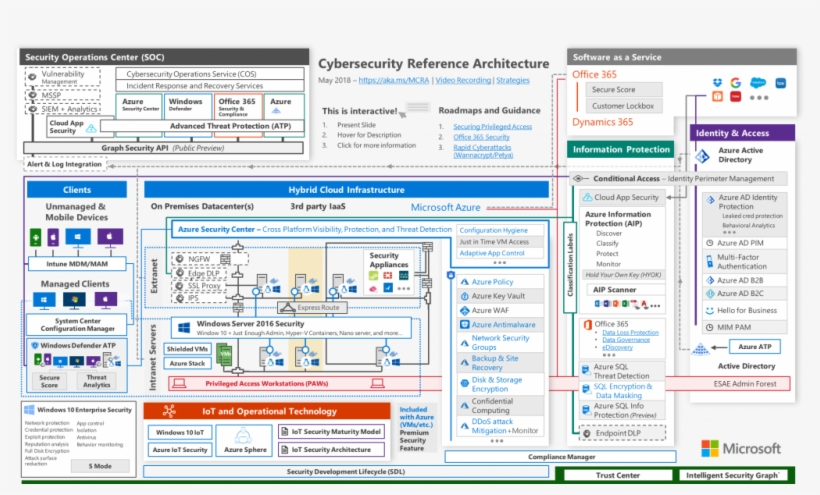The width and height of the screenshot is (820, 495).
Task: Click cloud icon beside Cloud App Security in SOC
Action: point(91,128)
